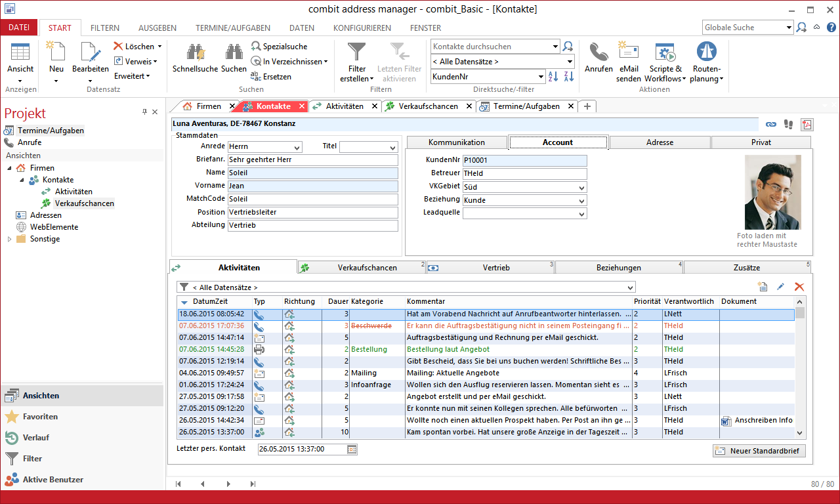Delete selected activity via red X icon
The image size is (840, 504).
click(x=799, y=286)
